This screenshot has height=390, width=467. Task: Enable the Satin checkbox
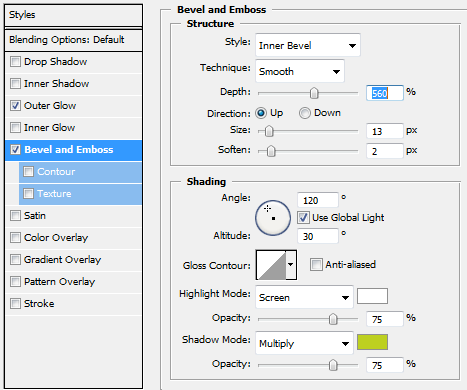click(x=15, y=216)
